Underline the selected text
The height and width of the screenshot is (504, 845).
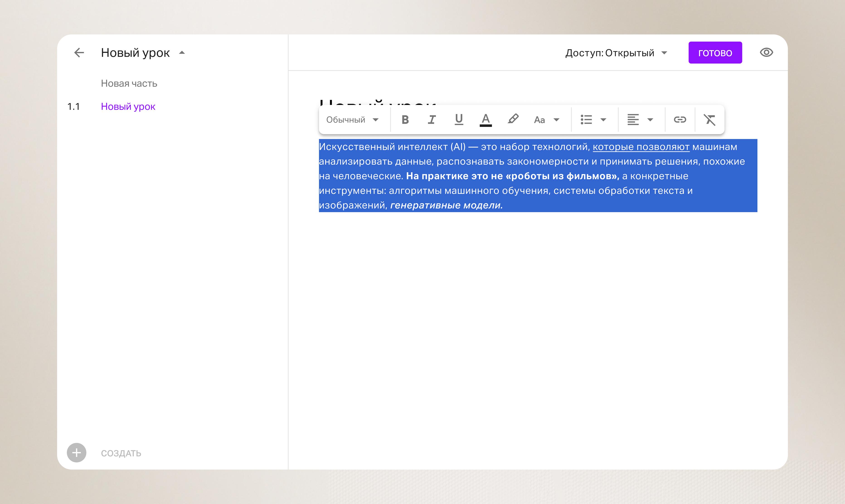click(x=459, y=120)
